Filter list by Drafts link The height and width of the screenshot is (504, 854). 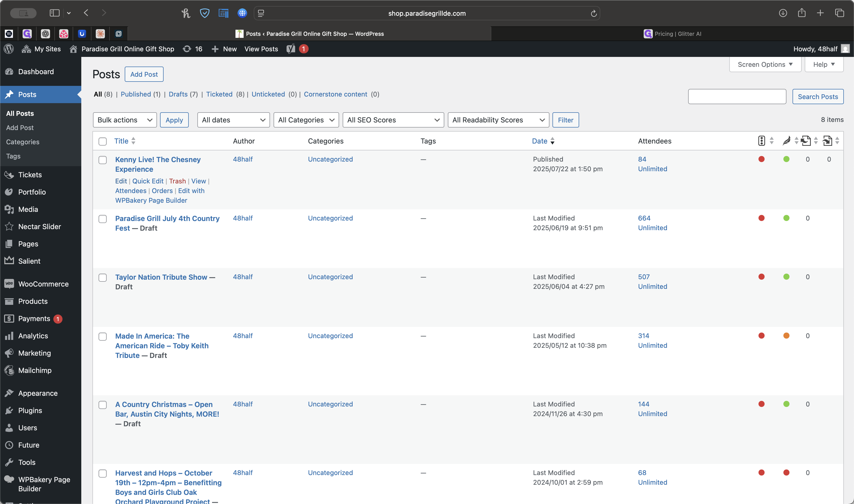coord(178,94)
